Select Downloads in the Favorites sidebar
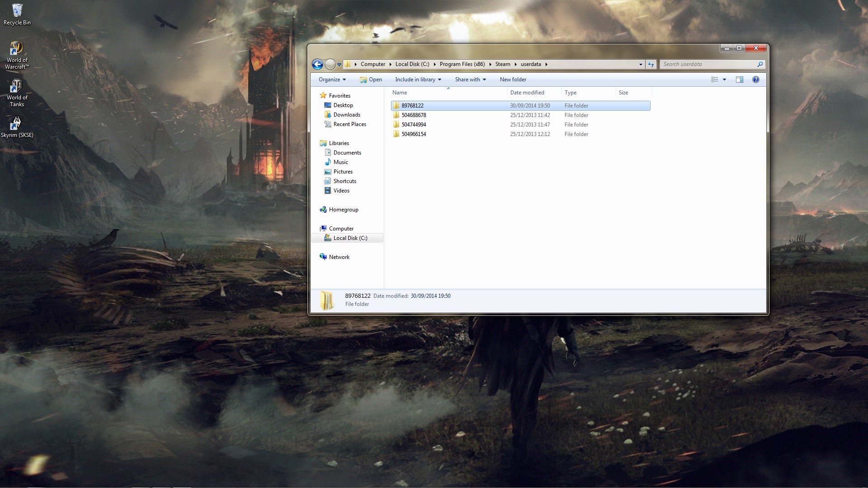The image size is (868, 488). (x=347, y=115)
